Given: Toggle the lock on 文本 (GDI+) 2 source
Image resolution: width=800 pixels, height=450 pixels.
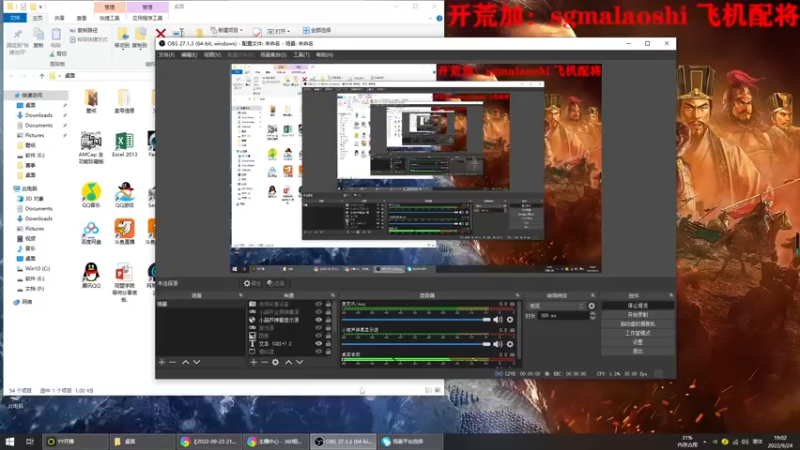Looking at the screenshot, I should click(328, 343).
